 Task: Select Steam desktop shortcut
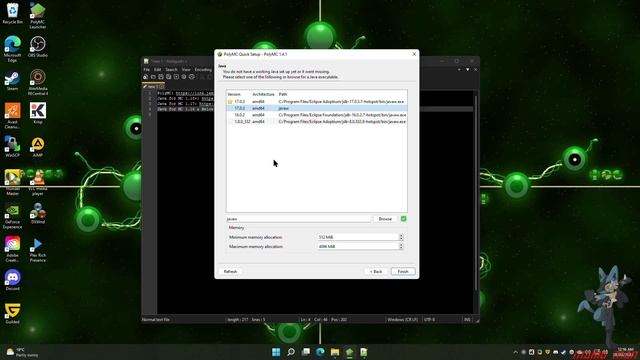point(13,80)
